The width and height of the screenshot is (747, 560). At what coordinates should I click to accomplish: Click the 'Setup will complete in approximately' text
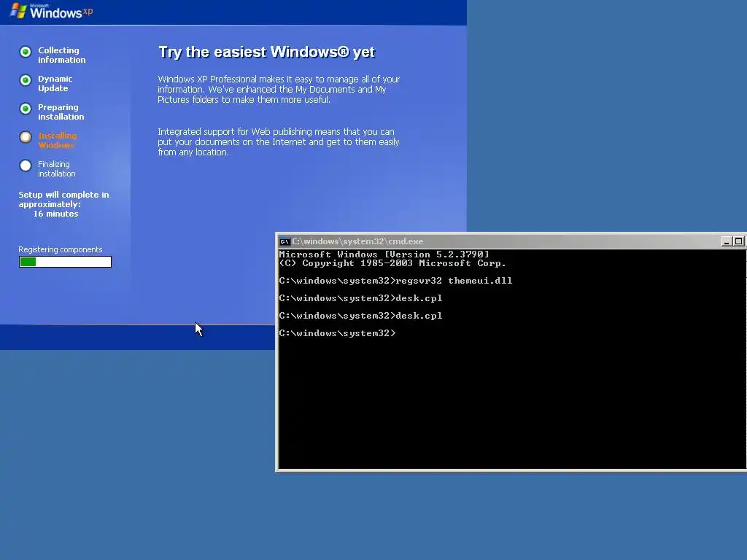(x=63, y=200)
